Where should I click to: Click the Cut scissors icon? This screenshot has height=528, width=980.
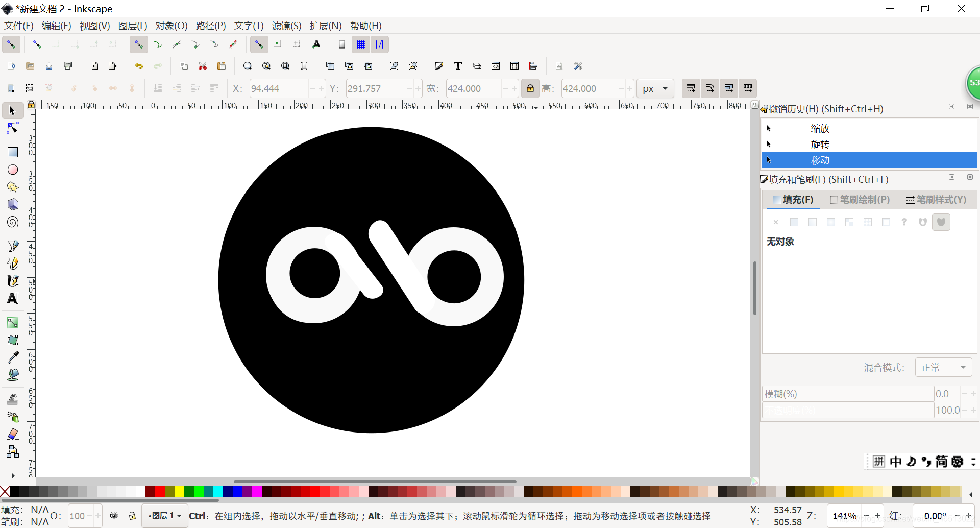[x=203, y=66]
